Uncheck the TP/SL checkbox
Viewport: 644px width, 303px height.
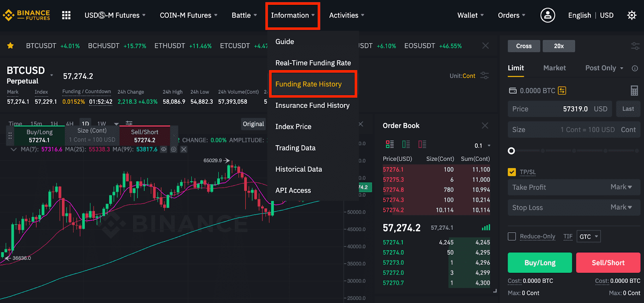[x=512, y=172]
